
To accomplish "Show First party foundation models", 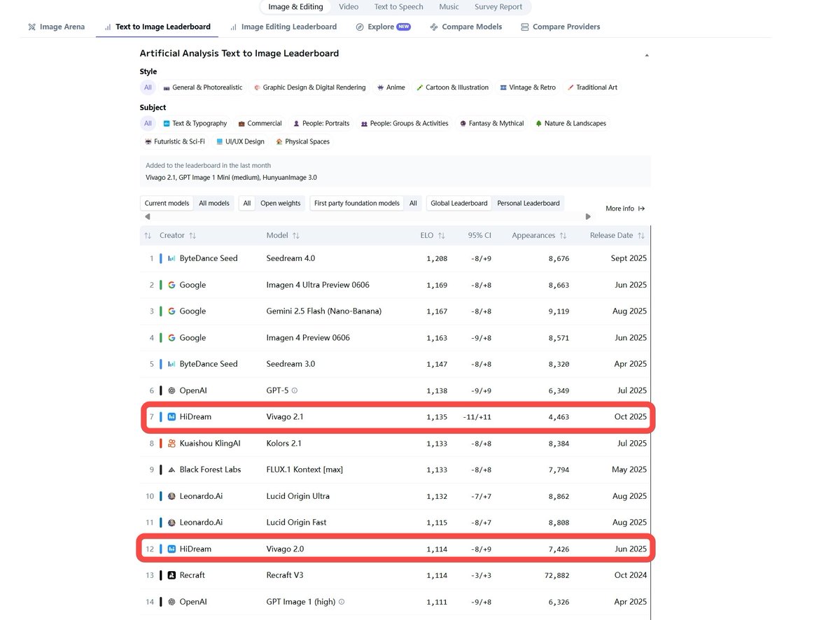I will 357,203.
